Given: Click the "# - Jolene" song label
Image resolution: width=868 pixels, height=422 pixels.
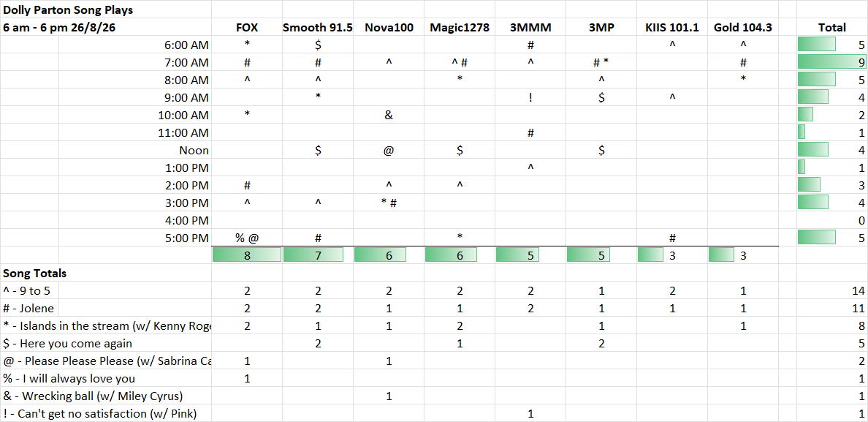Looking at the screenshot, I should pos(28,308).
